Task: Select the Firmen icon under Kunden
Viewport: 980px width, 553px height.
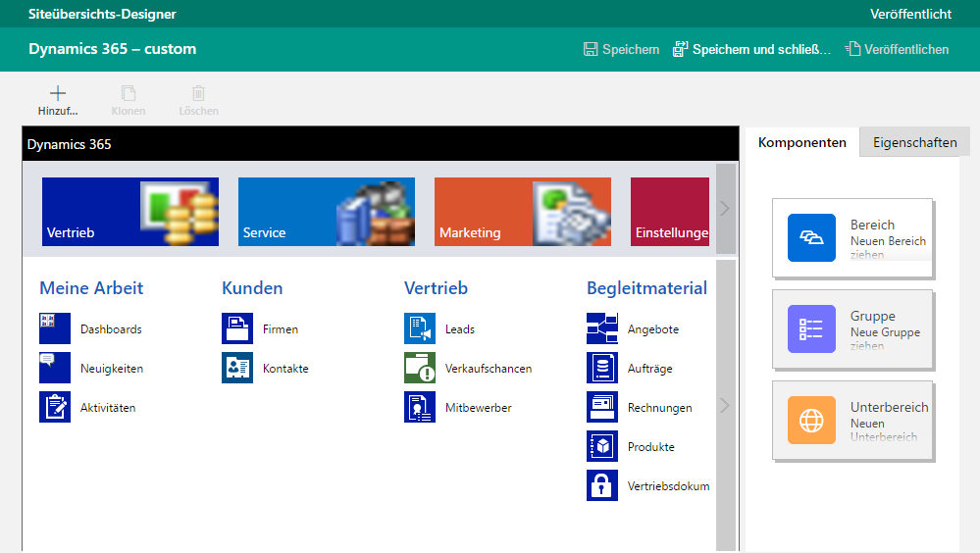Action: (x=237, y=328)
